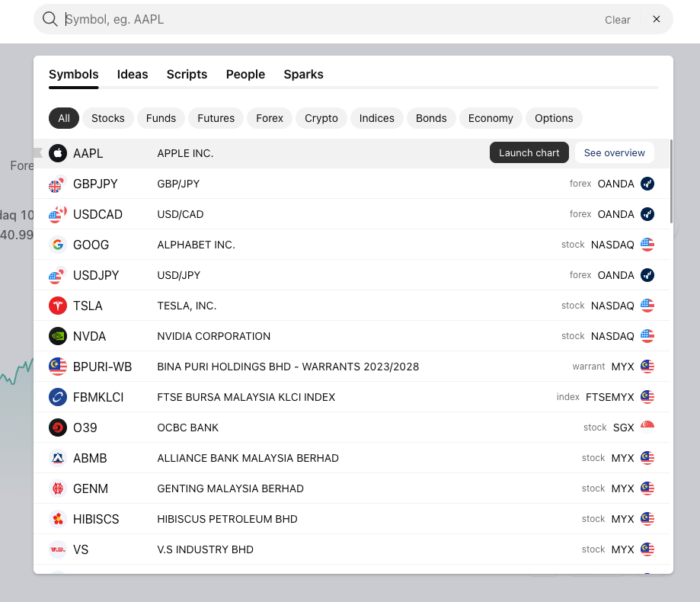
Task: Open the Scripts tab
Action: (187, 74)
